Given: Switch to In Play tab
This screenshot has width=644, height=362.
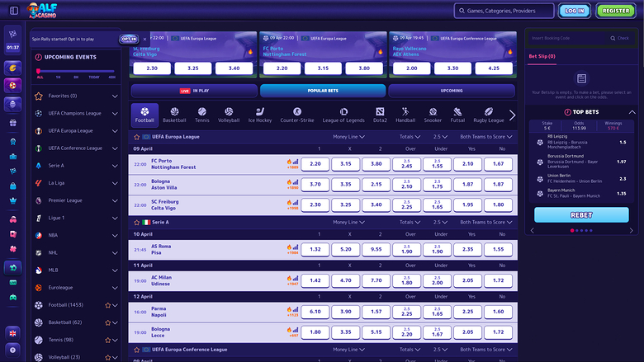Looking at the screenshot, I should (x=194, y=91).
